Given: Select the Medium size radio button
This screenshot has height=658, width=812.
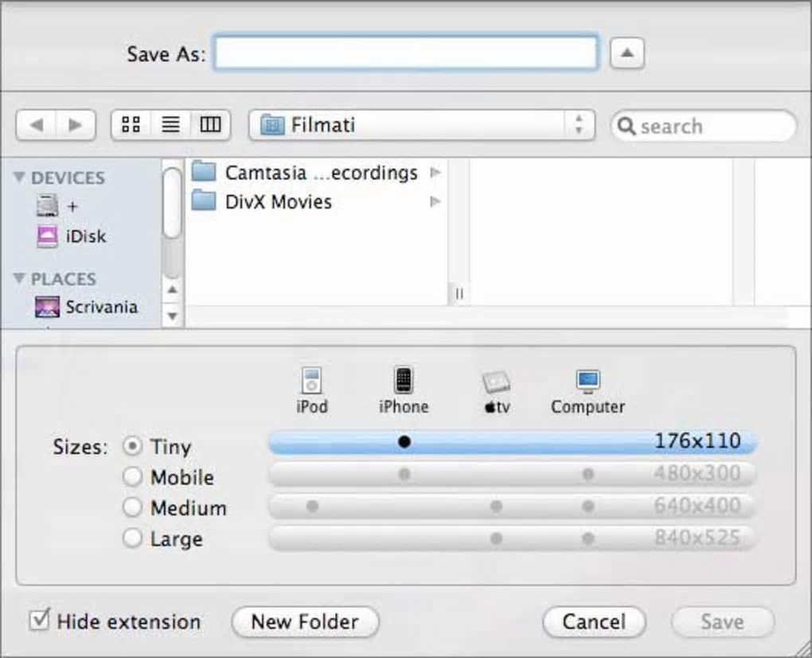Looking at the screenshot, I should [132, 507].
